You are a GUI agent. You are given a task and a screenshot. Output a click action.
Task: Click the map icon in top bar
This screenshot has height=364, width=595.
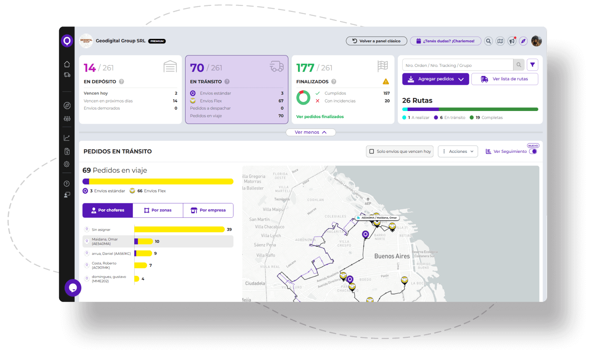click(x=500, y=41)
